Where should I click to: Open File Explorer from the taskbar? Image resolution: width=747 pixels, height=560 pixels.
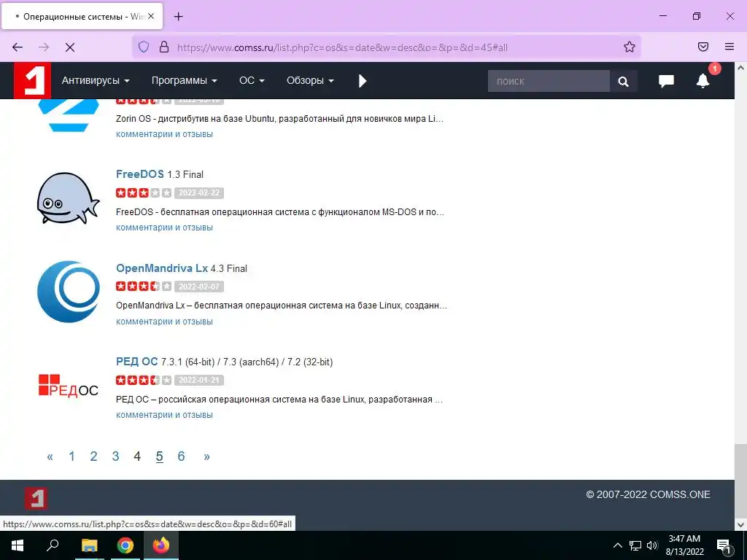tap(89, 545)
